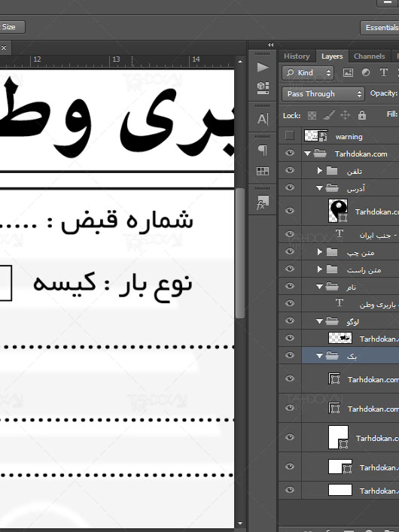
Task: Click the Fill label
Action: [x=392, y=114]
